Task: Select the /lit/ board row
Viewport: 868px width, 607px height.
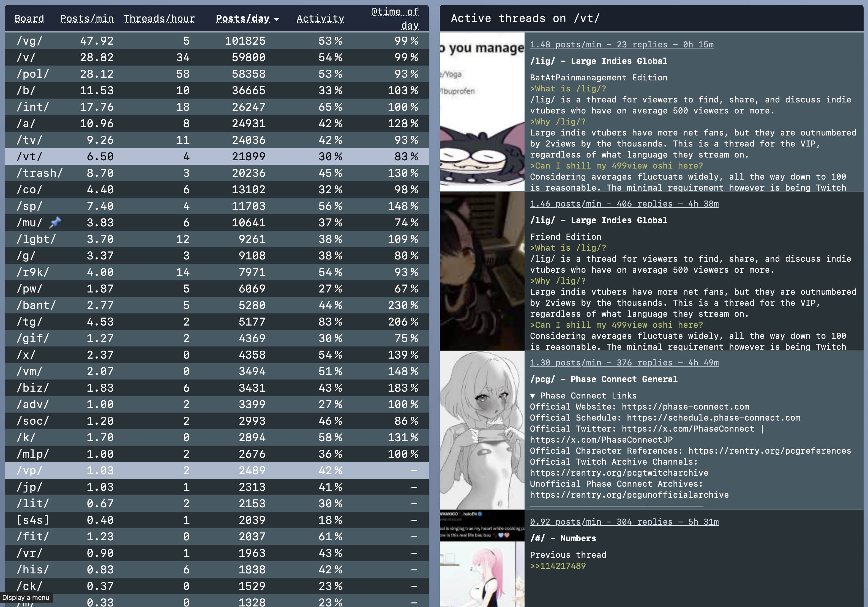Action: point(217,504)
